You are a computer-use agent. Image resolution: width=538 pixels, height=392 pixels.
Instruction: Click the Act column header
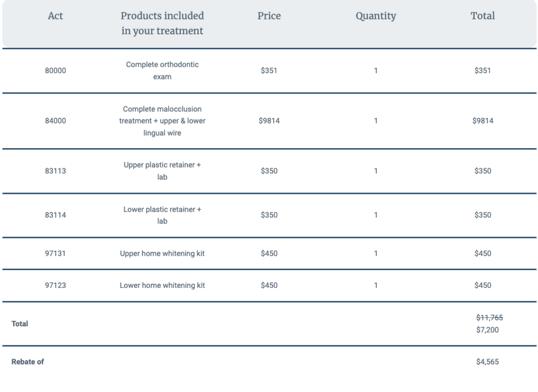[55, 16]
